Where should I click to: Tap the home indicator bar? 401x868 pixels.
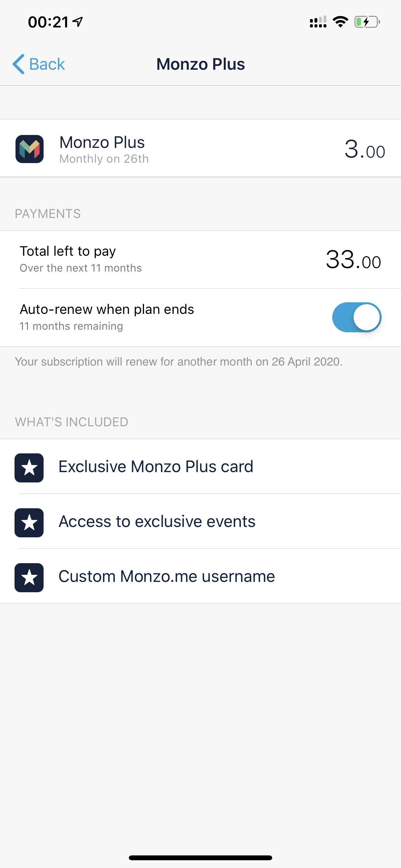click(x=200, y=858)
